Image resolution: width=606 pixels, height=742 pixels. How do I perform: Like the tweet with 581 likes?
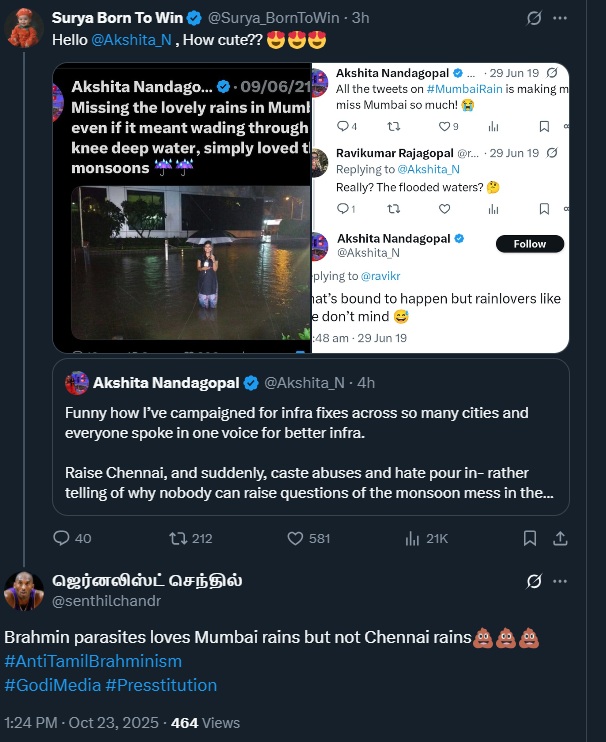[295, 538]
